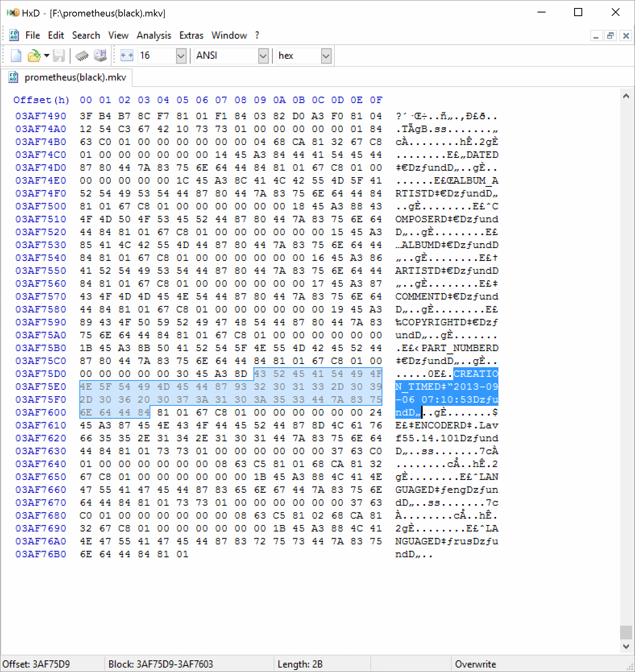Click the Offset(h) column header
This screenshot has width=635, height=672.
[41, 100]
